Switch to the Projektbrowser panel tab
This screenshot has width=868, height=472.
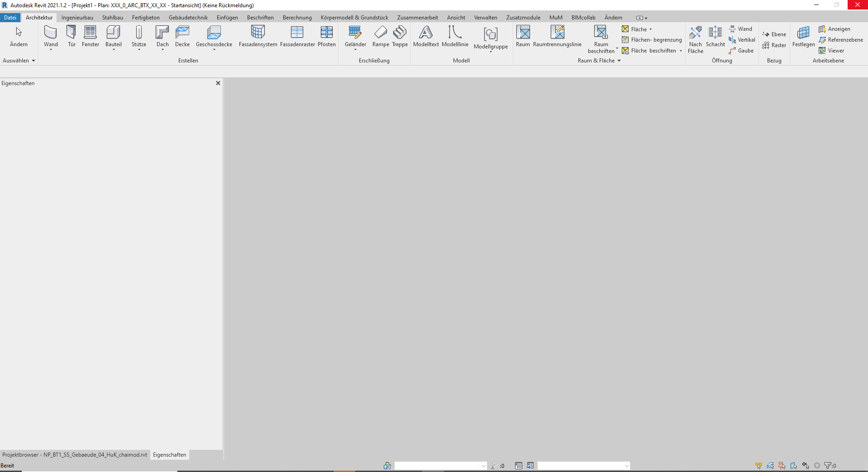click(x=74, y=455)
